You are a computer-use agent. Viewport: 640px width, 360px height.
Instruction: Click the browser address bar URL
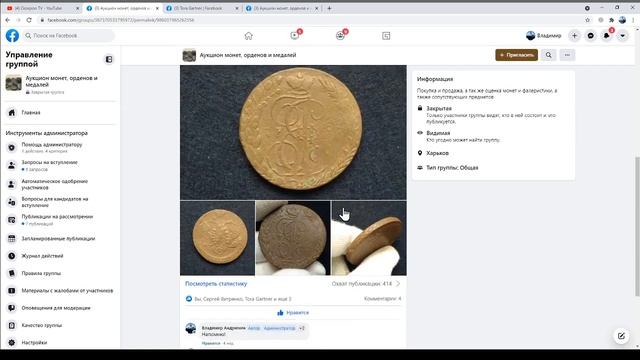tap(121, 20)
